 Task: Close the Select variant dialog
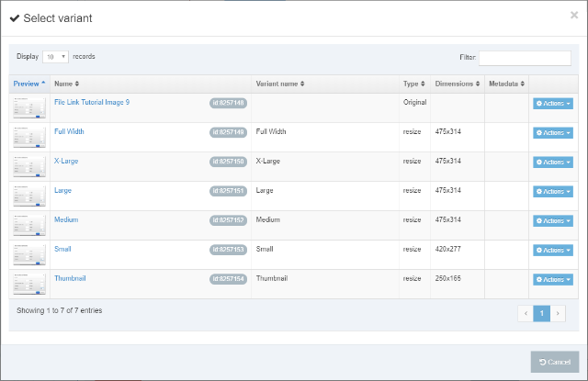(x=573, y=15)
